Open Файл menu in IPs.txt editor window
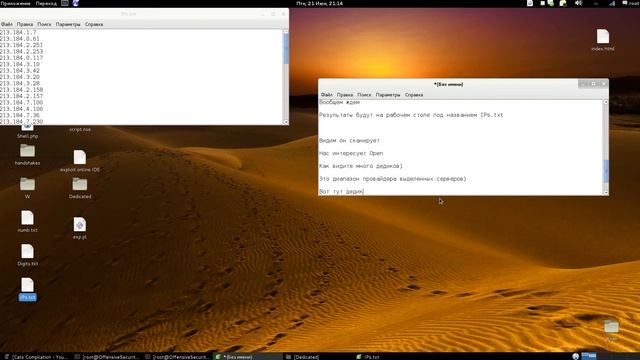 click(7, 24)
